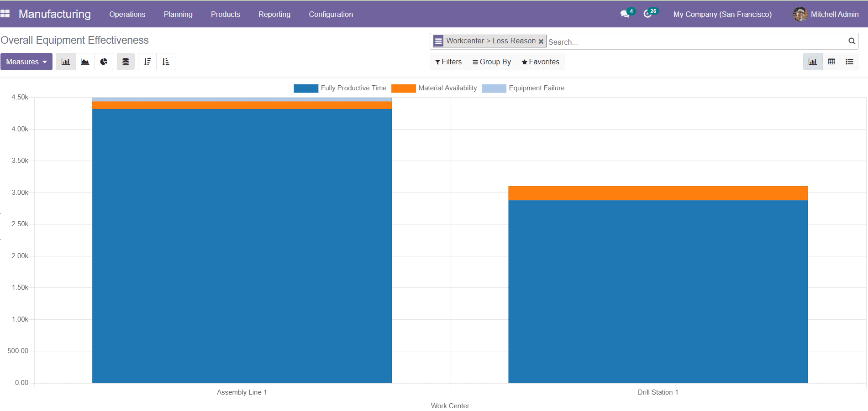Open the Favorites menu
The height and width of the screenshot is (411, 868).
coord(540,61)
